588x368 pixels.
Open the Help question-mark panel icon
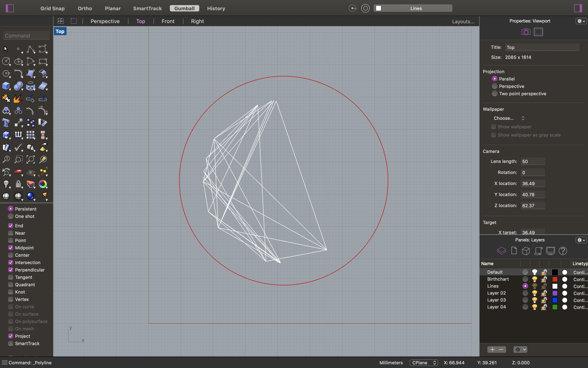(x=563, y=251)
